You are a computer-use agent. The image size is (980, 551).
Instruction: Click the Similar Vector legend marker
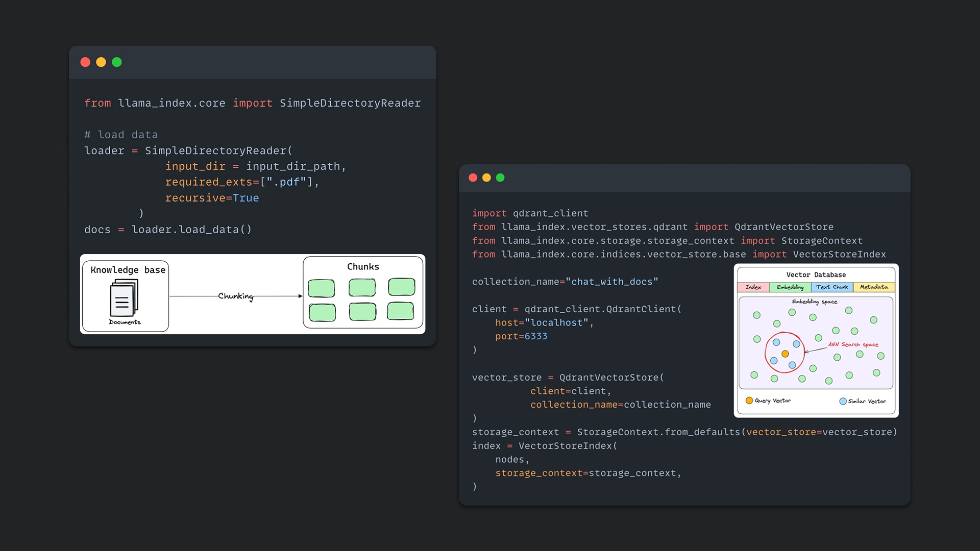(843, 401)
